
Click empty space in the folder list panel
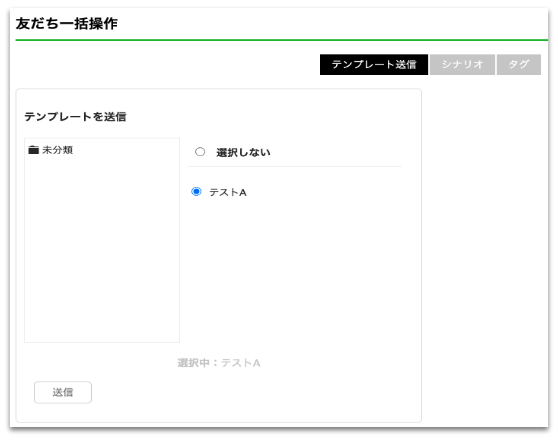point(102,249)
